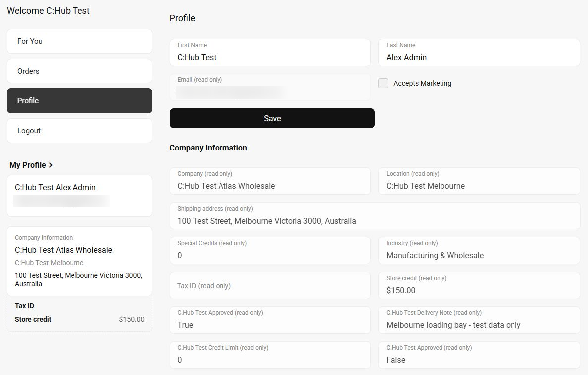Open the My Profile link

[x=31, y=165]
